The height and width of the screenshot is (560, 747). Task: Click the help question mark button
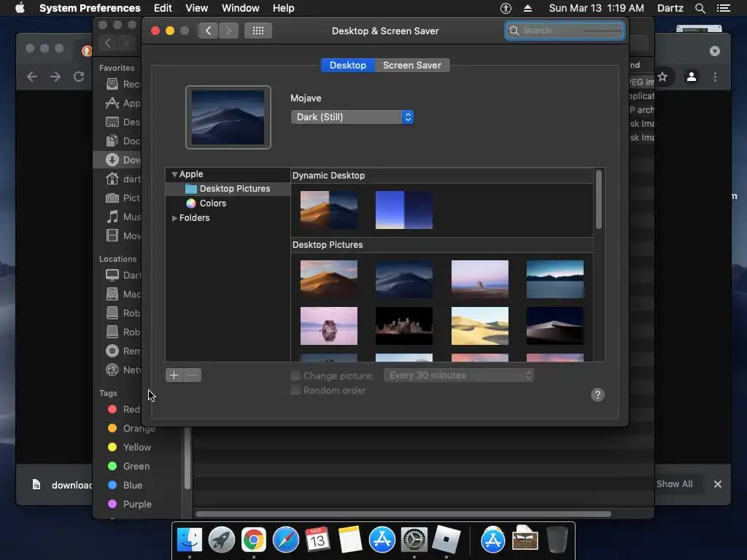(597, 394)
